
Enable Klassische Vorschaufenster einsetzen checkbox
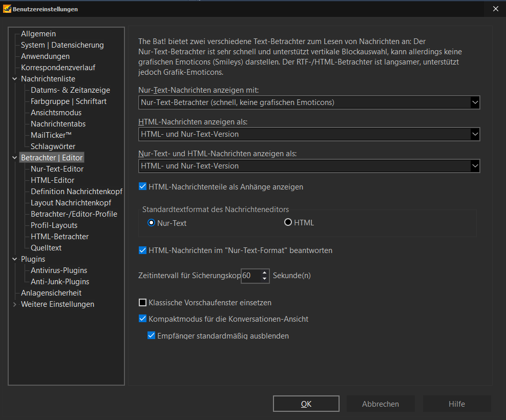point(143,303)
